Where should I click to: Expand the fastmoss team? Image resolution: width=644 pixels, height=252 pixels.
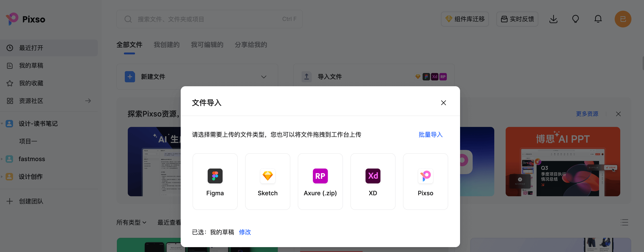coord(2,159)
